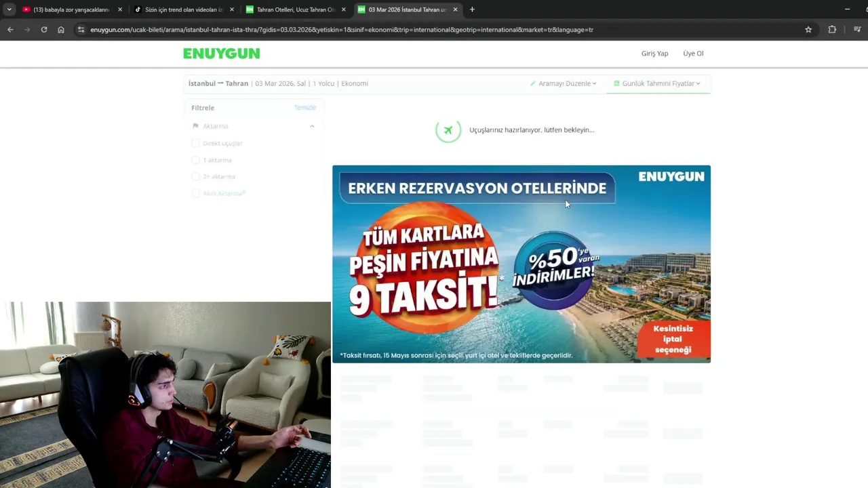Bookmark this page with the star icon
This screenshot has width=868, height=488.
pos(808,30)
